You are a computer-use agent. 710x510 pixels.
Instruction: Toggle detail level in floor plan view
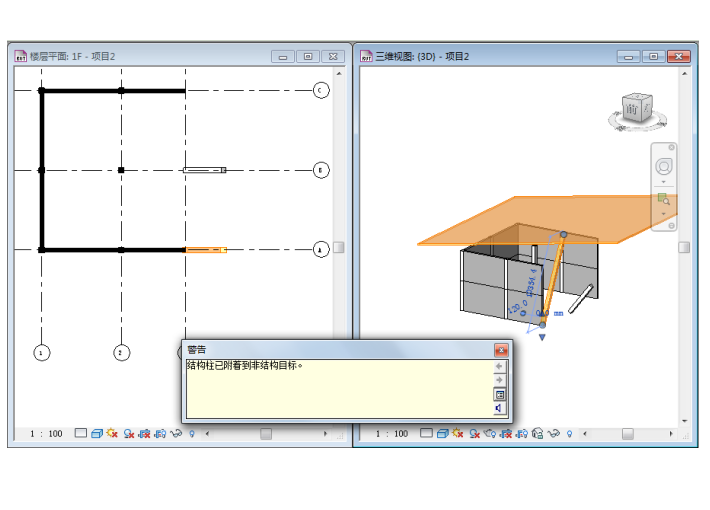80,434
